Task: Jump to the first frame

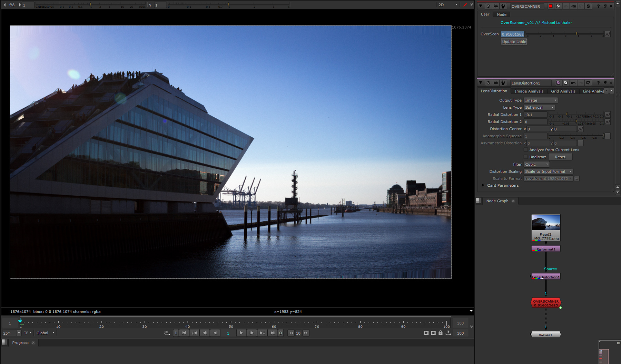Action: coord(184,333)
